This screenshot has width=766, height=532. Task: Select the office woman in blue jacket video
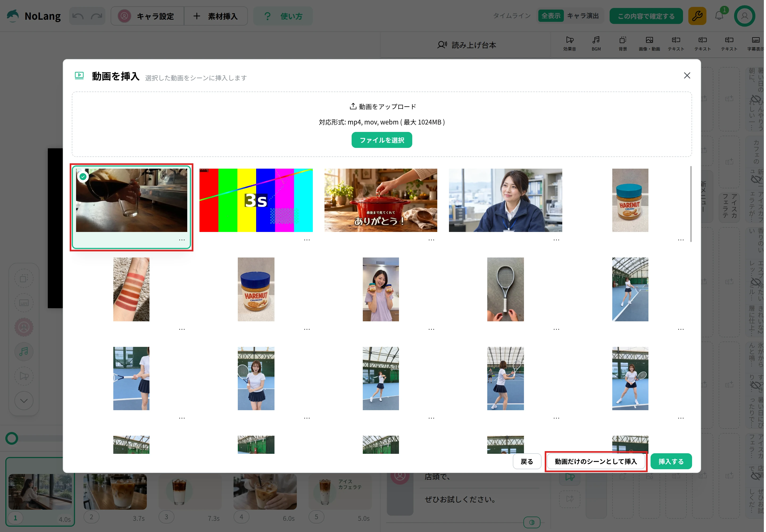pos(505,200)
